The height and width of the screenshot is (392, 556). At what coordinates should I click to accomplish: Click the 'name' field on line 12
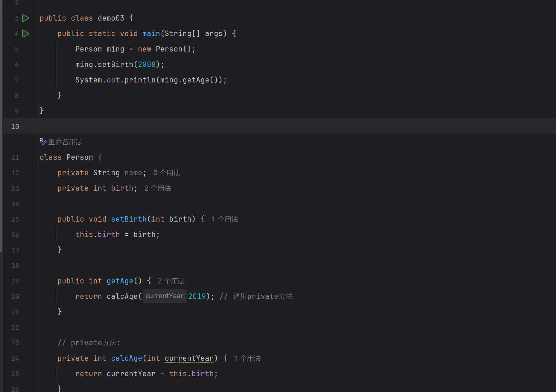click(x=133, y=173)
